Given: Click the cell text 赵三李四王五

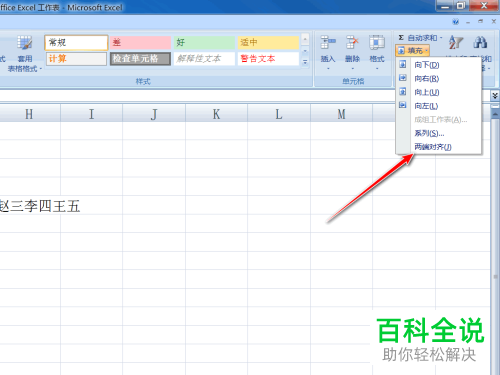Looking at the screenshot, I should point(40,206).
